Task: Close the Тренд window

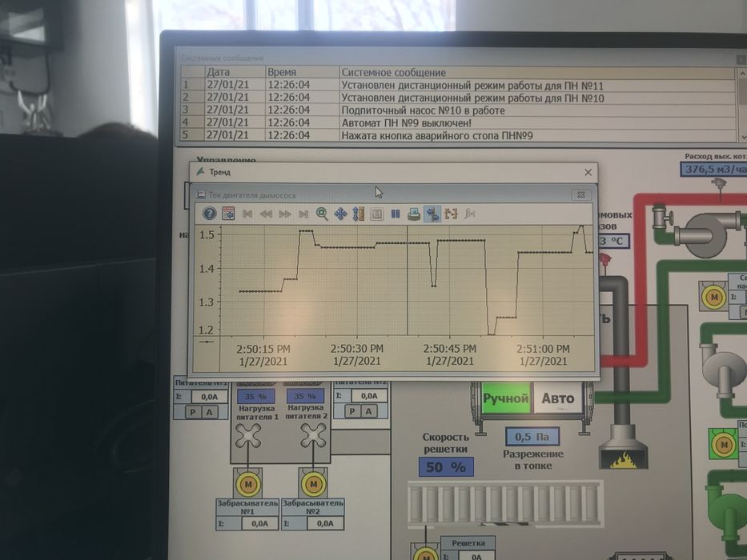Action: (588, 172)
